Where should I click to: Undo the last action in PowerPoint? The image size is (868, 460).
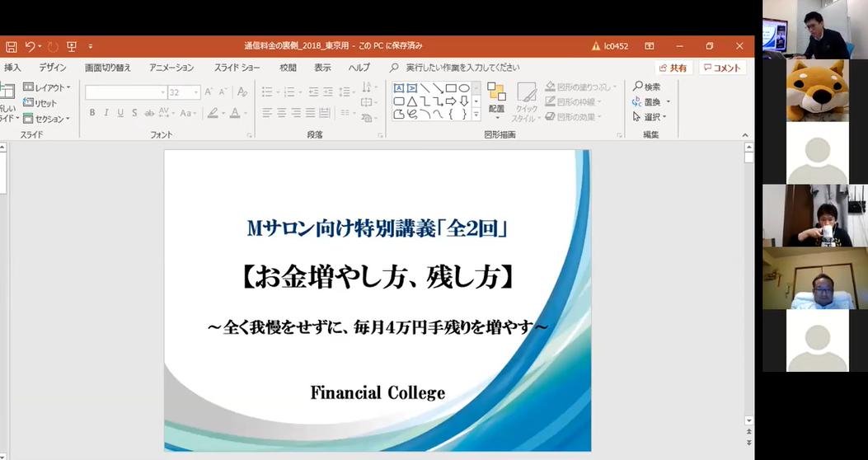(30, 46)
